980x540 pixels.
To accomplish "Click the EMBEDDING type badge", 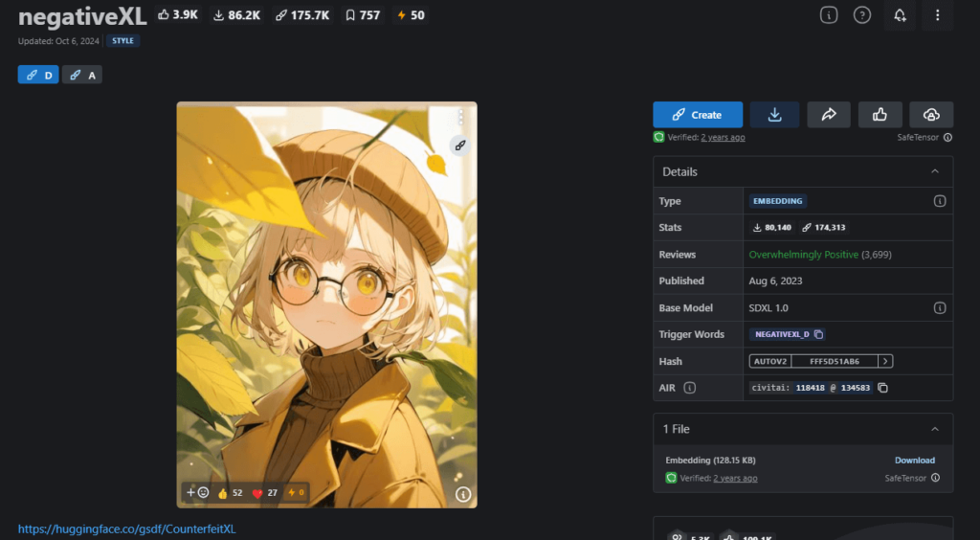I will [777, 201].
